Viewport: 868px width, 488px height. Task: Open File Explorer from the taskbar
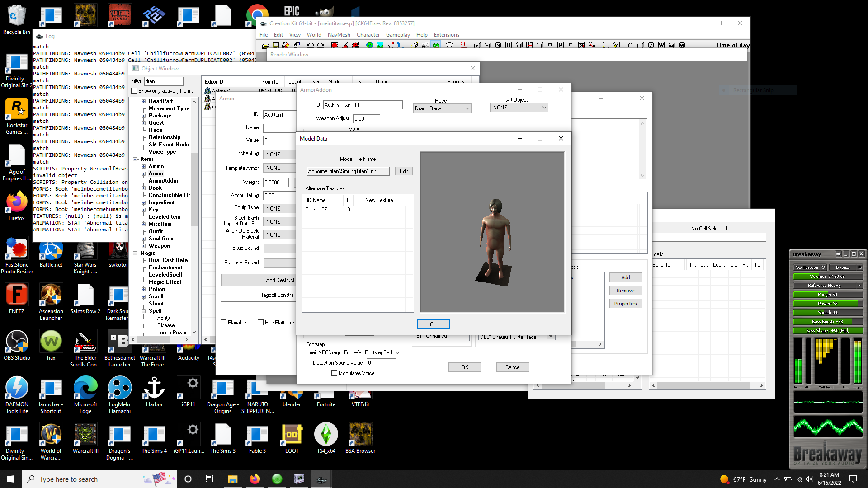point(233,479)
